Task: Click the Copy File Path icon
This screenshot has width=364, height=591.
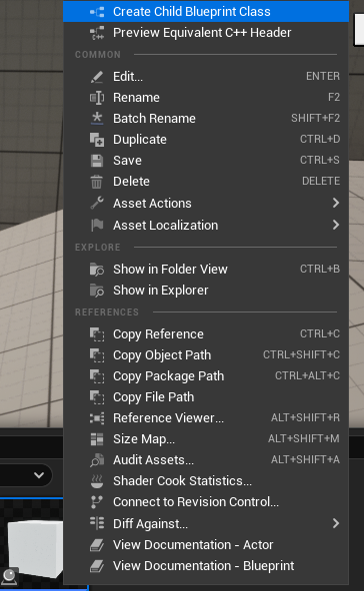Action: click(97, 397)
